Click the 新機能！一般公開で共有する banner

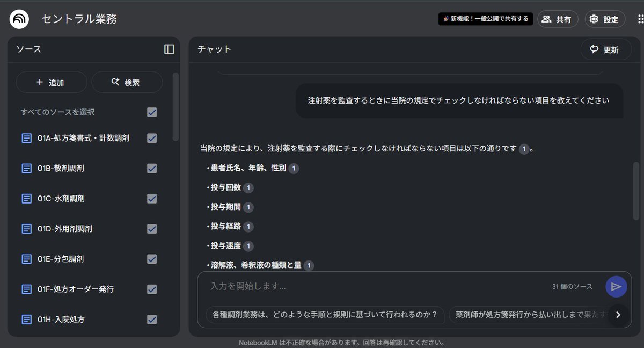[x=486, y=19]
